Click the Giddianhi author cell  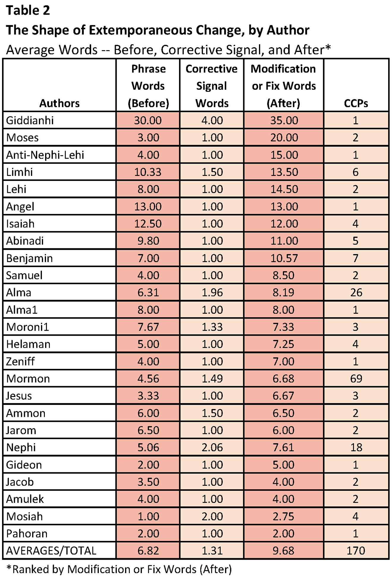click(30, 120)
